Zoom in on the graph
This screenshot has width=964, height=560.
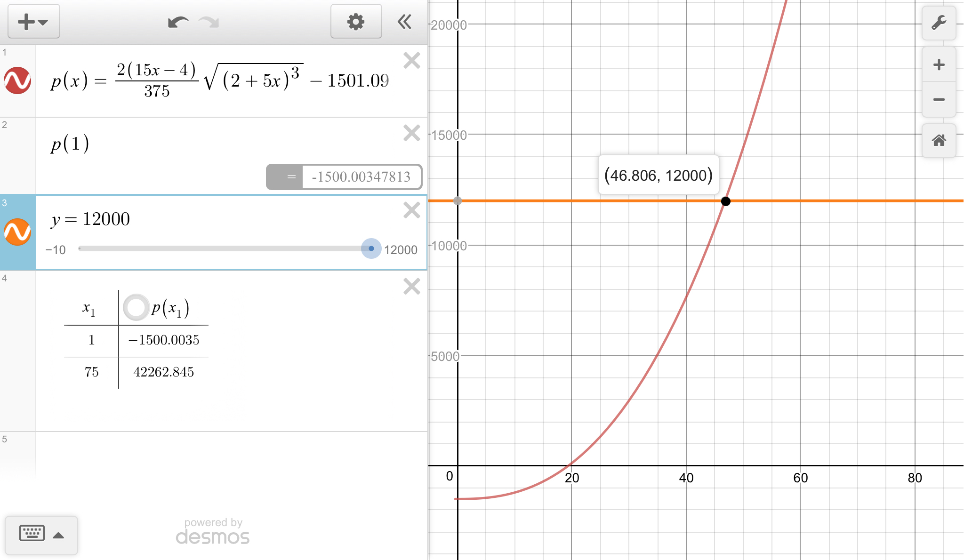point(939,64)
